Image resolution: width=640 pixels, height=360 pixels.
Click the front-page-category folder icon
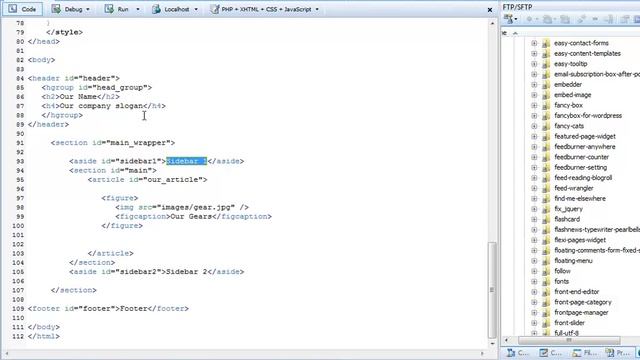point(546,302)
